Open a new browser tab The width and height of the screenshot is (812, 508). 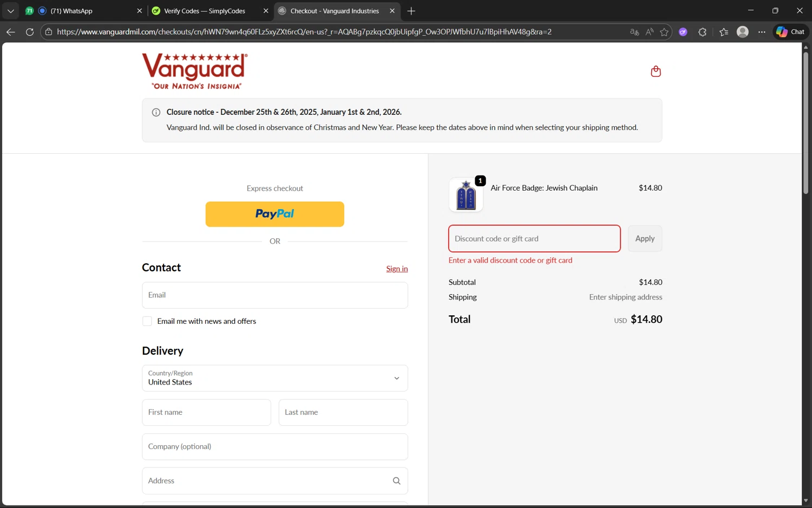pyautogui.click(x=411, y=11)
